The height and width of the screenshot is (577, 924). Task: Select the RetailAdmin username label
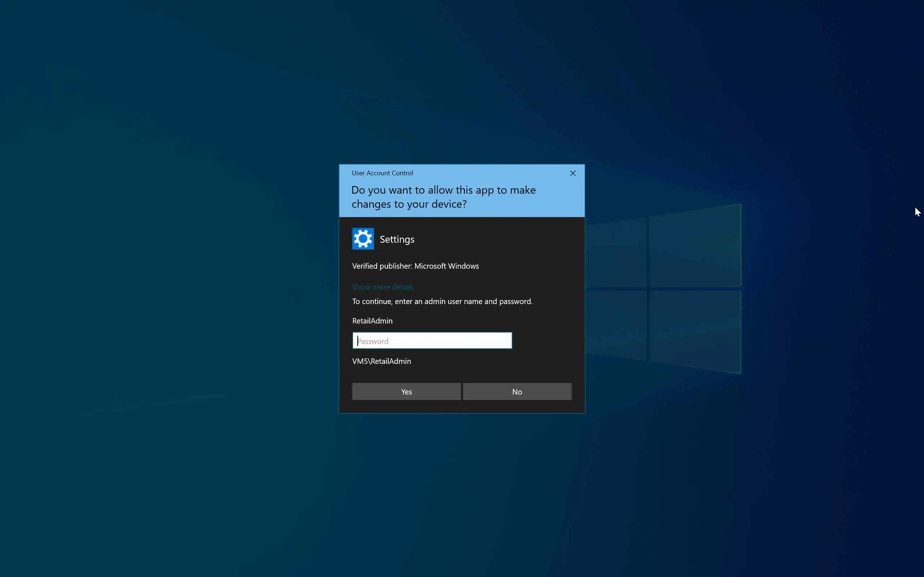[x=372, y=321]
